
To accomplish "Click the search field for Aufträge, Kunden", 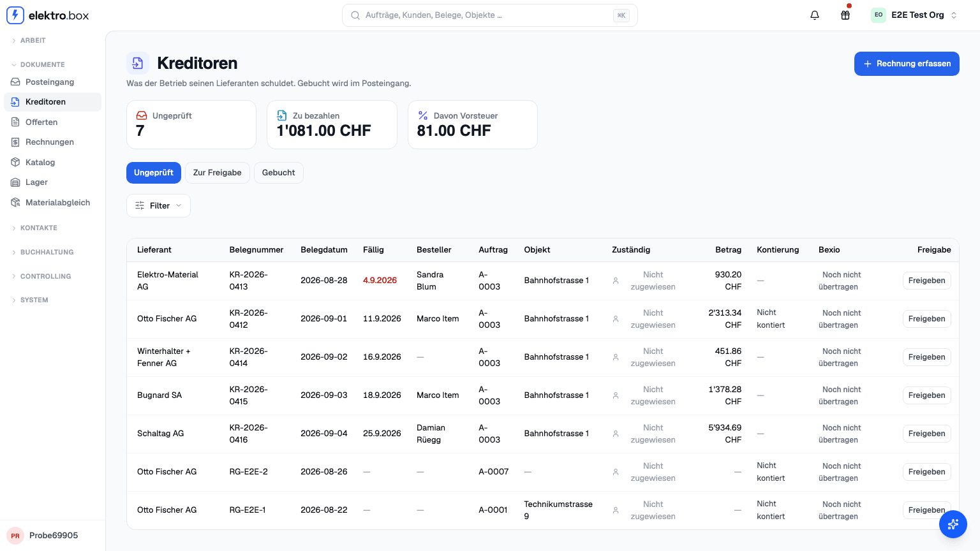I will coord(489,15).
